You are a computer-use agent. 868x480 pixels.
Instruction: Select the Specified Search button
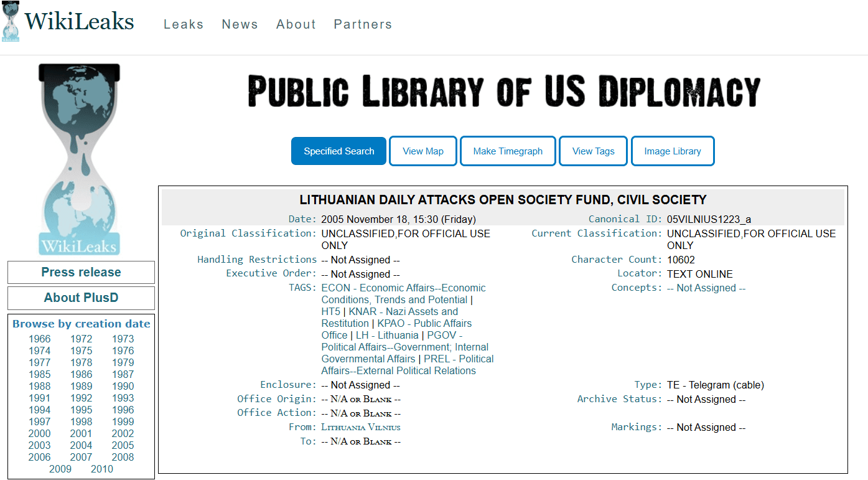click(339, 151)
